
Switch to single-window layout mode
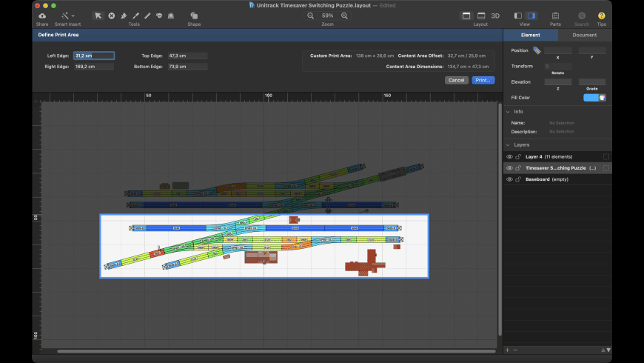(x=466, y=16)
